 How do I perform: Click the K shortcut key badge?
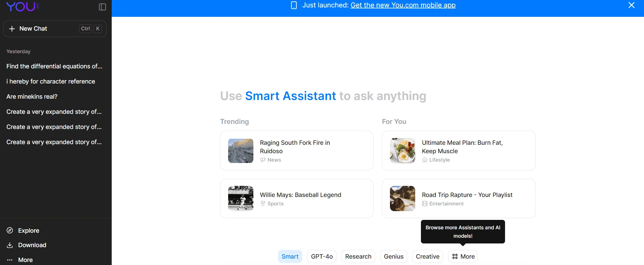[98, 29]
